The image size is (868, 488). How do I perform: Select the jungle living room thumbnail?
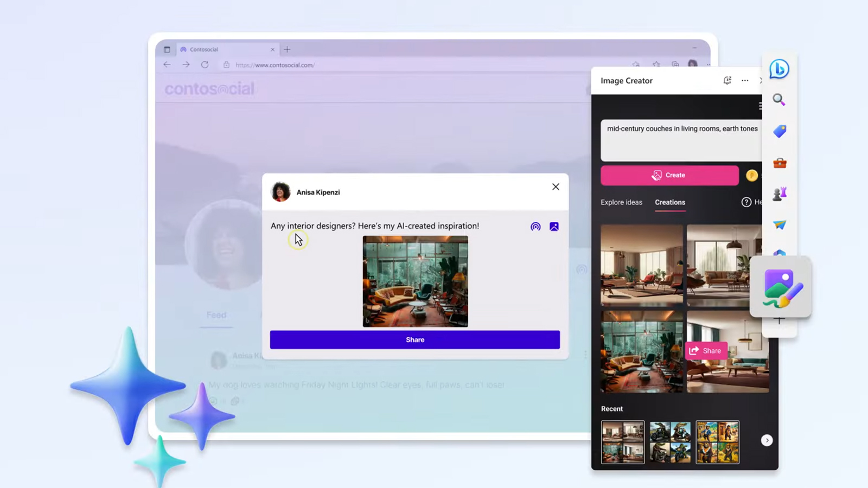pos(642,351)
